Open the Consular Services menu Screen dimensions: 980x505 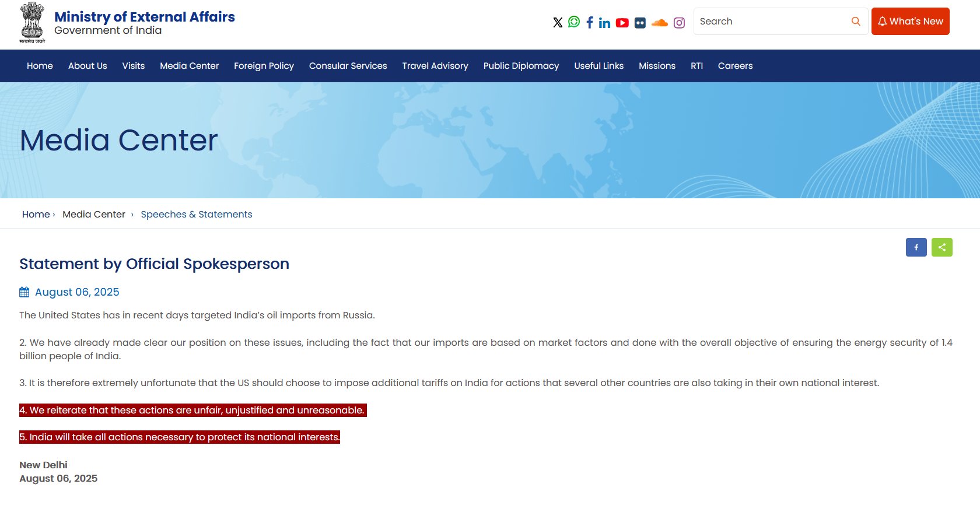pyautogui.click(x=348, y=66)
